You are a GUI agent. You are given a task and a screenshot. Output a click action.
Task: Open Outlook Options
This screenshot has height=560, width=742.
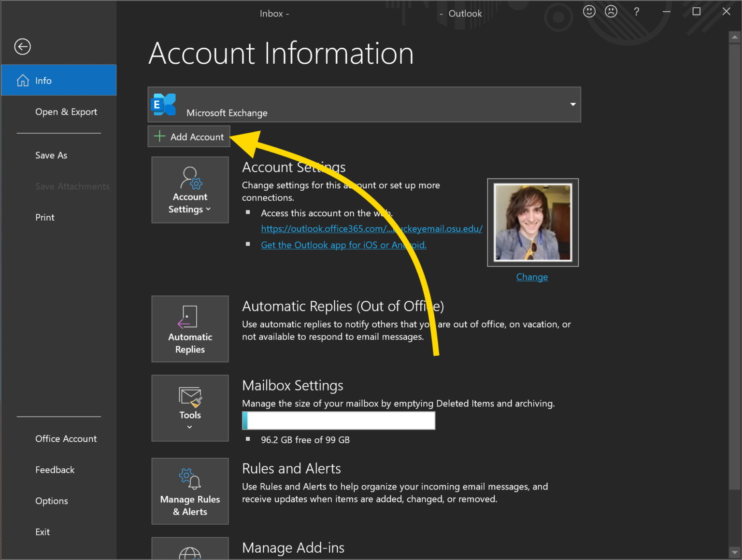(51, 501)
